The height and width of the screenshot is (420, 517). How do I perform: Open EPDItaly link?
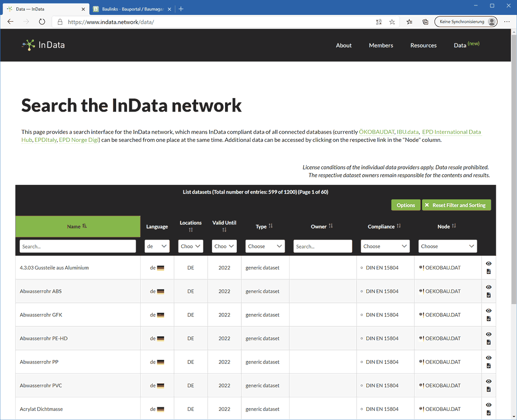coord(46,140)
